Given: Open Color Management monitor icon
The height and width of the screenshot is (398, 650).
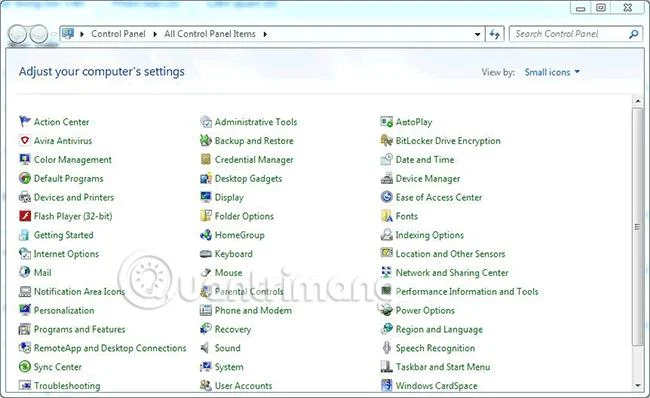Looking at the screenshot, I should click(x=25, y=159).
